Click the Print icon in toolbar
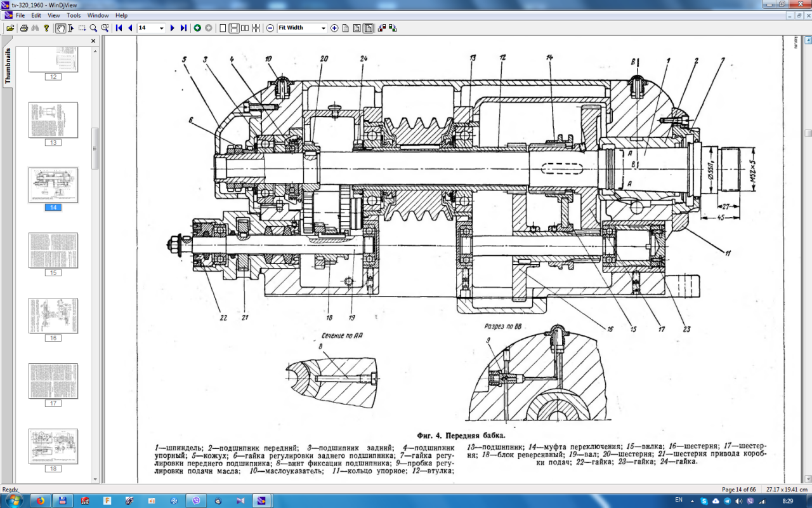Screen dimensions: 812x508 [23, 28]
